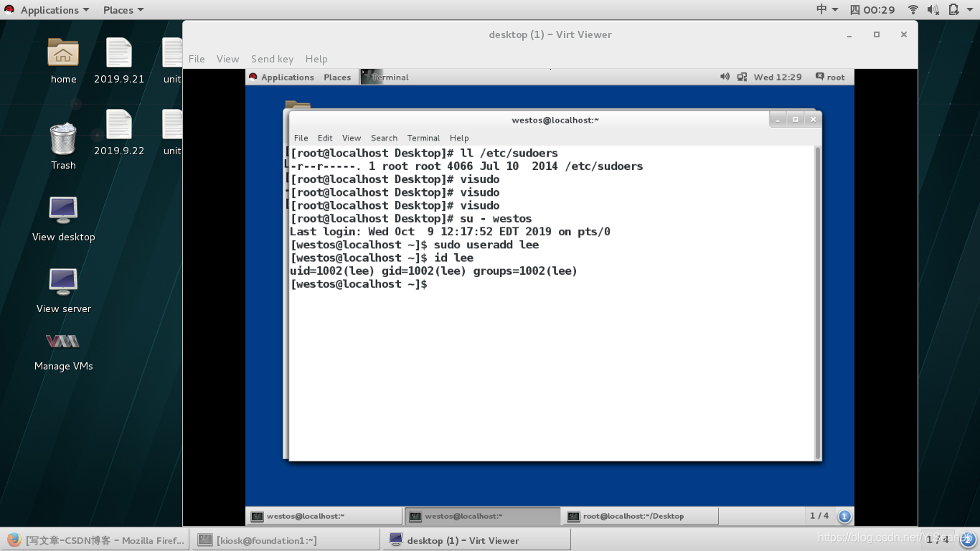Image resolution: width=980 pixels, height=551 pixels.
Task: Click the Terminal icon in guest top panel
Action: (371, 77)
